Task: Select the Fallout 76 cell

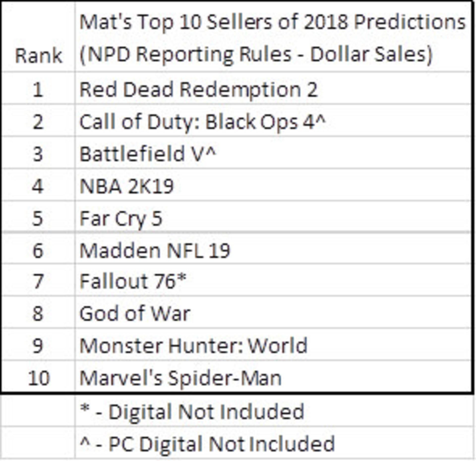Action: tap(273, 280)
